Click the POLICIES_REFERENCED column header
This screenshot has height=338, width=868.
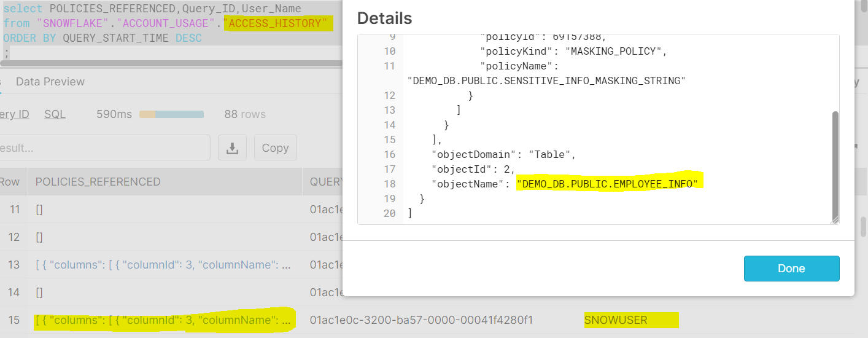[98, 182]
